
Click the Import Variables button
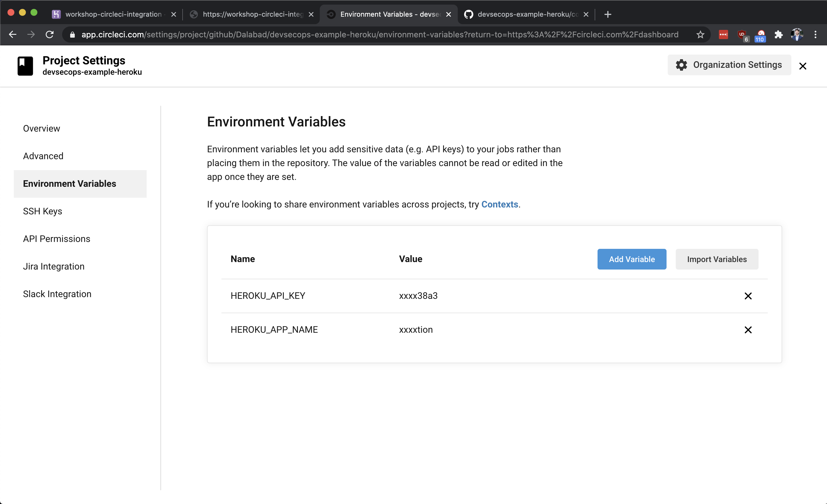pyautogui.click(x=717, y=259)
